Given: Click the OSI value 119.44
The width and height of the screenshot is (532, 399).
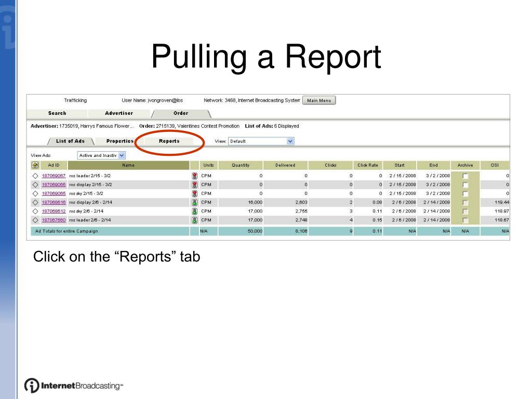Looking at the screenshot, I should (502, 202).
